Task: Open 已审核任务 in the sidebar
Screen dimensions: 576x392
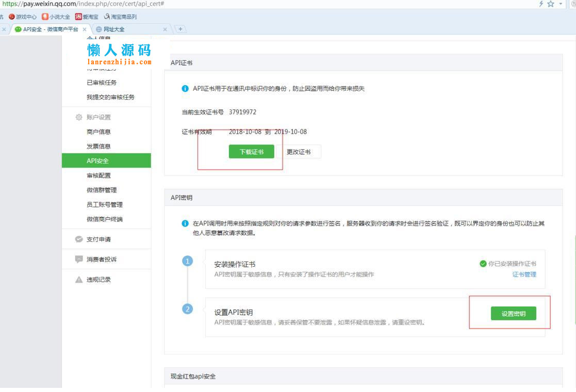Action: [x=102, y=83]
